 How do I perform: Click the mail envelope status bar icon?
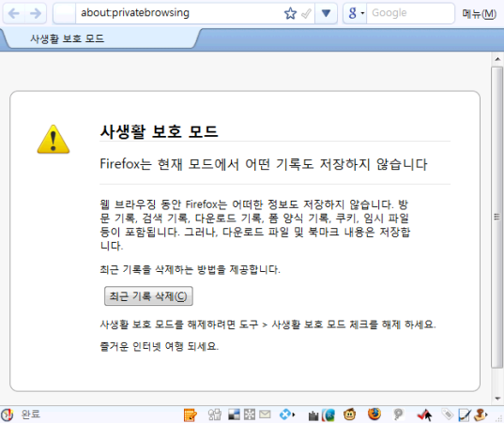point(265,415)
